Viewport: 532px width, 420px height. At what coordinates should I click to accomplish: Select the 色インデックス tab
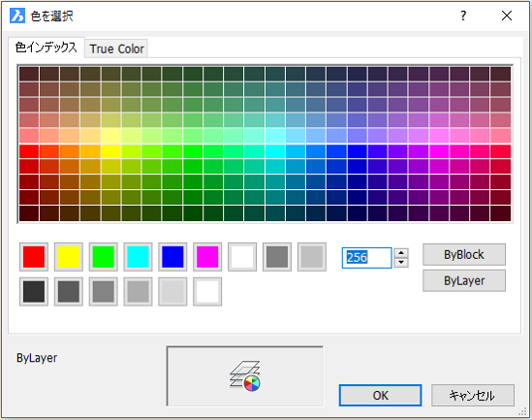click(47, 48)
